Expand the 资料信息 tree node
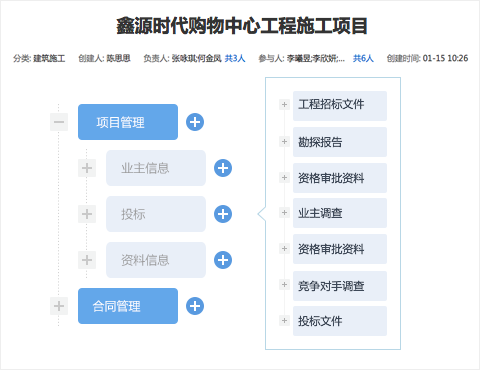Viewport: 480px width, 370px height. 87,260
